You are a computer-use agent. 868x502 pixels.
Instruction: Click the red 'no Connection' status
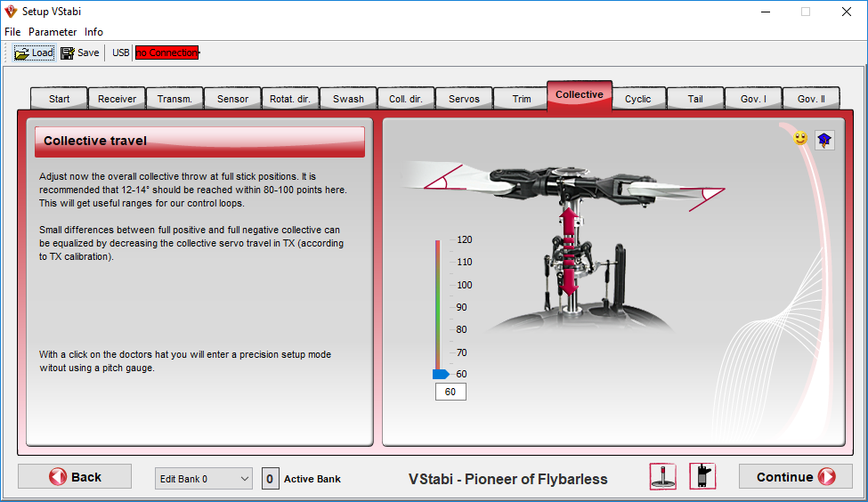[167, 53]
